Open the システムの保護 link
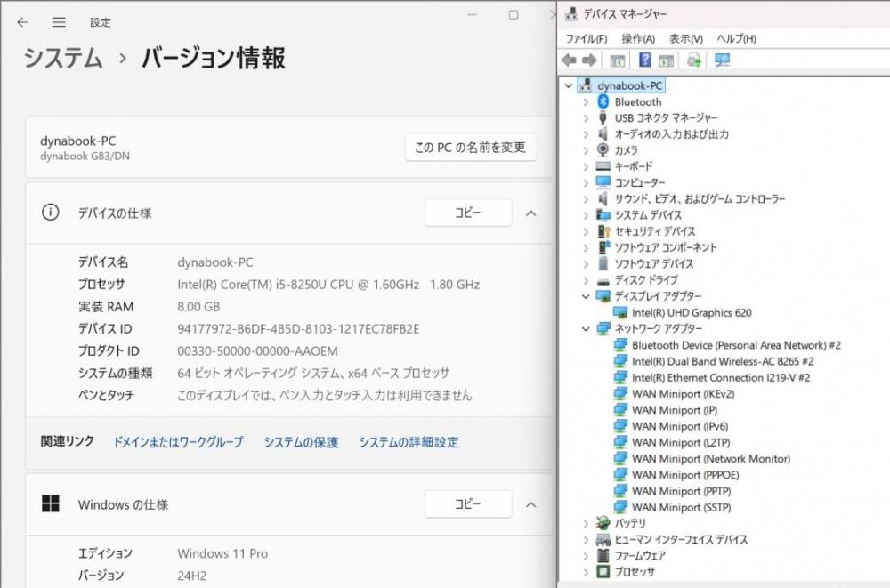Screen dimensions: 890x588 [x=301, y=442]
